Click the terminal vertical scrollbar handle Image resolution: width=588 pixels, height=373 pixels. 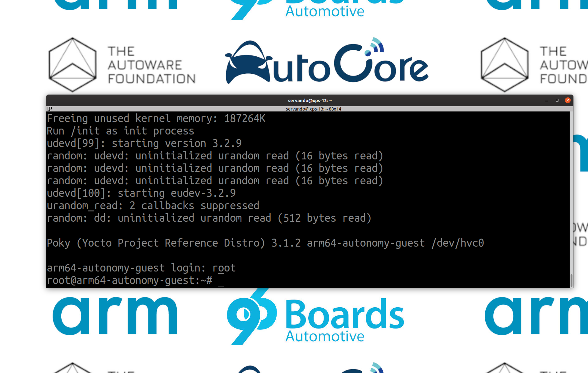[571, 280]
